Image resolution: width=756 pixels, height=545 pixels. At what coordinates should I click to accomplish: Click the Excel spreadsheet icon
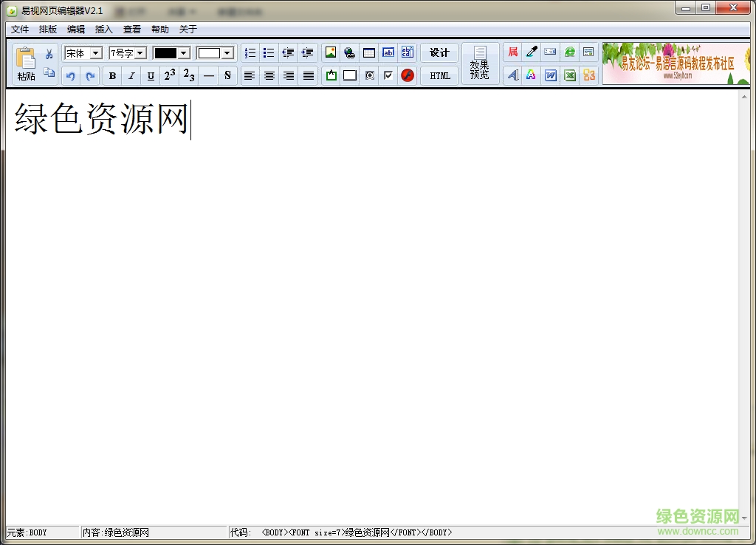pyautogui.click(x=570, y=75)
